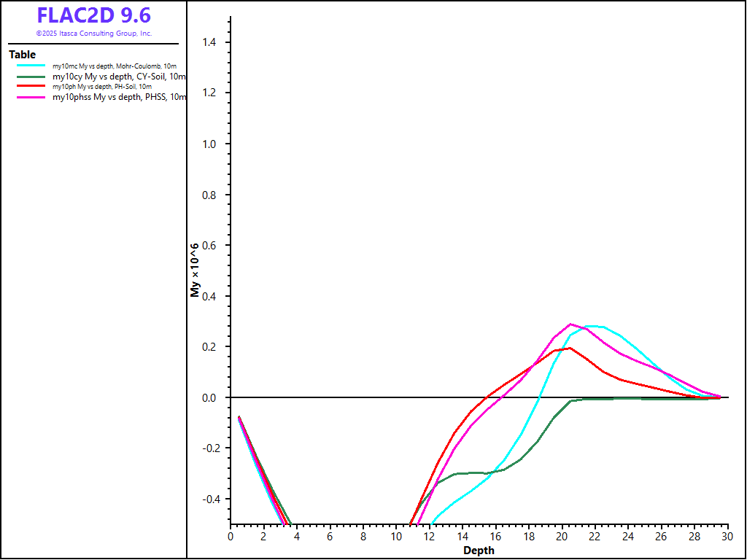This screenshot has height=560, width=747.
Task: Click the Depth x-axis label
Action: [479, 551]
